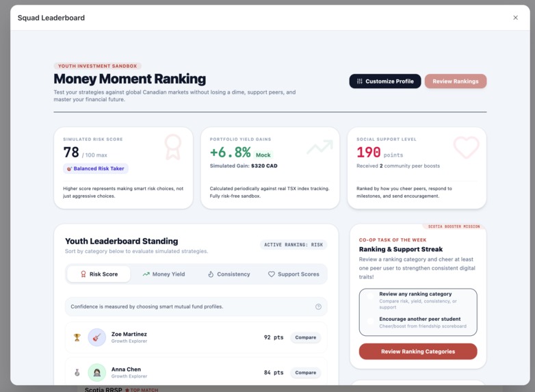
Task: Click the heart icon on Support Scores tab
Action: pyautogui.click(x=271, y=274)
